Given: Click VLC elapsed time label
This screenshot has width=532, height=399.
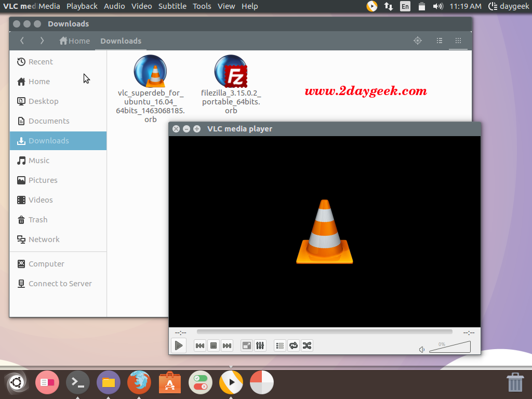Looking at the screenshot, I should click(x=180, y=333).
